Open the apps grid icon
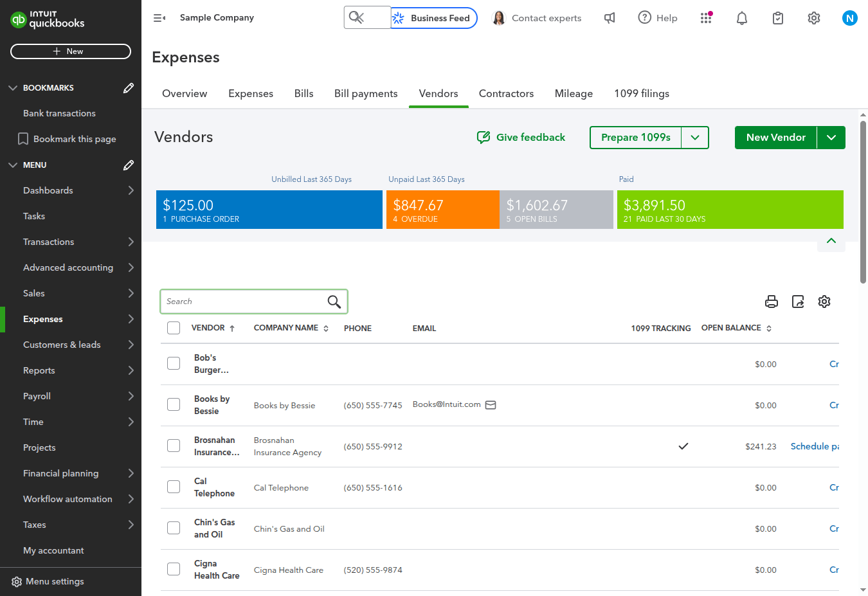868x596 pixels. [x=706, y=17]
